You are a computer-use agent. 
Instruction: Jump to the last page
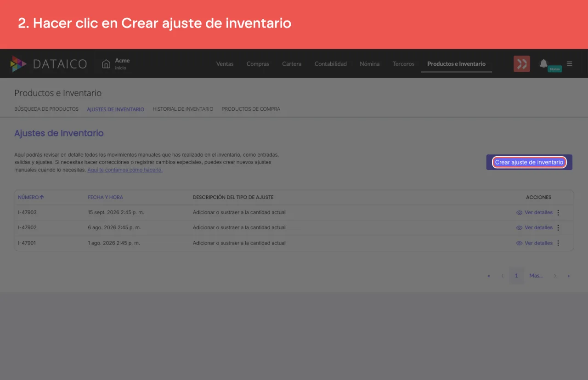569,276
